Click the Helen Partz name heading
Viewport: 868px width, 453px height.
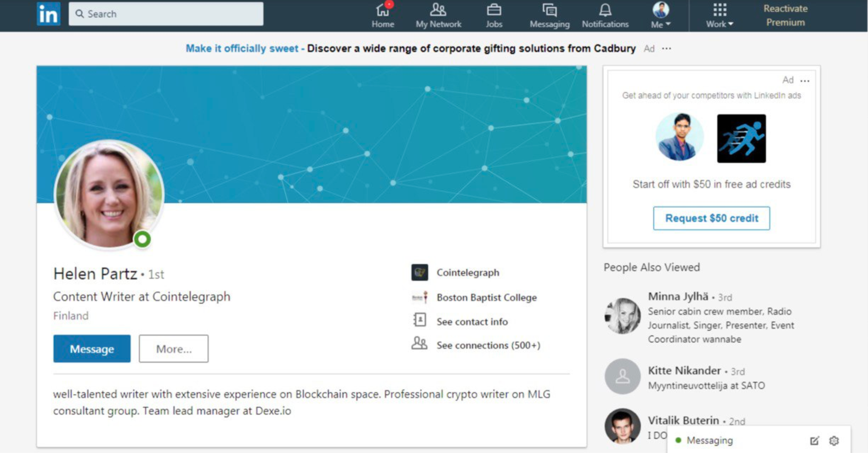(x=95, y=274)
